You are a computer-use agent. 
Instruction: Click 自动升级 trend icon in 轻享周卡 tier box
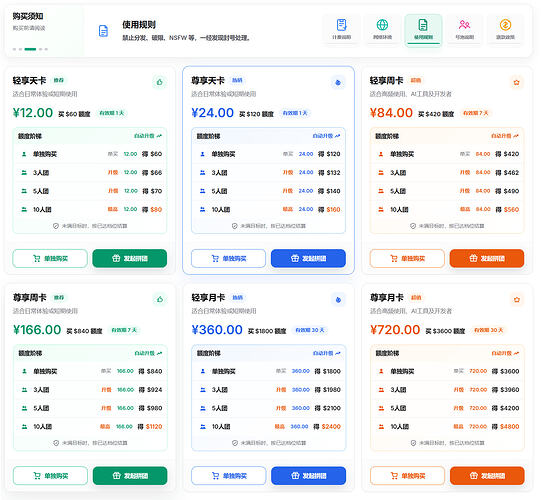(516, 136)
